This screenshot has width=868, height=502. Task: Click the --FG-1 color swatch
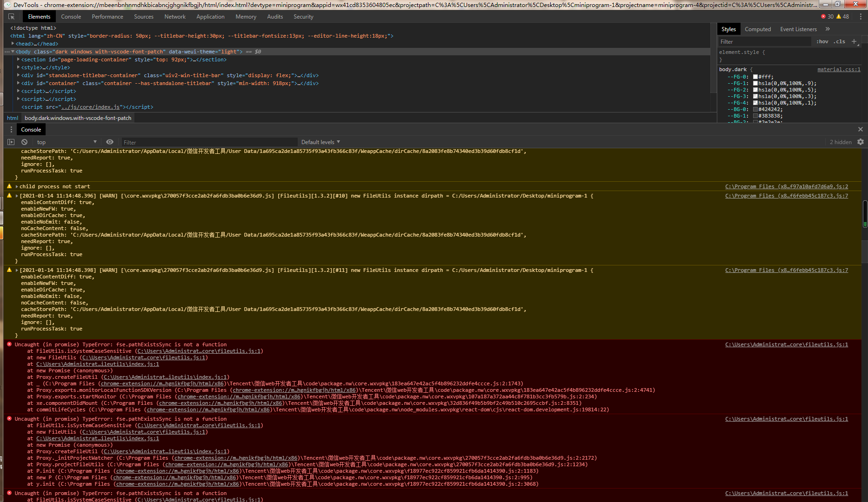tap(755, 84)
